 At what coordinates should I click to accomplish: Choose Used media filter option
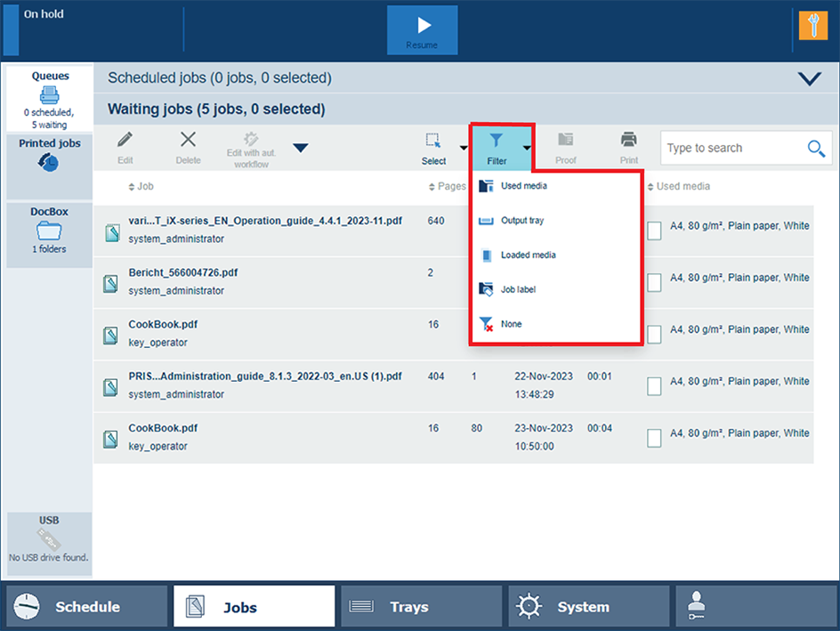[523, 186]
